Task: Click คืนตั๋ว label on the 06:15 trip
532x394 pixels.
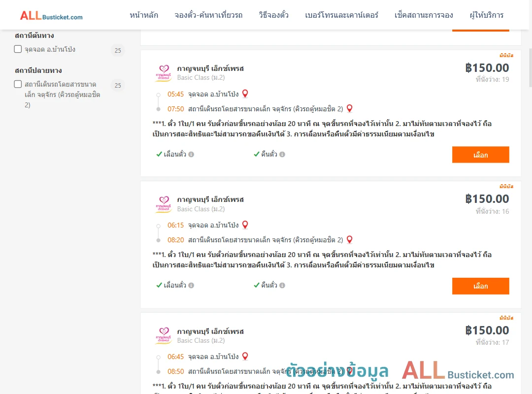Action: click(269, 286)
